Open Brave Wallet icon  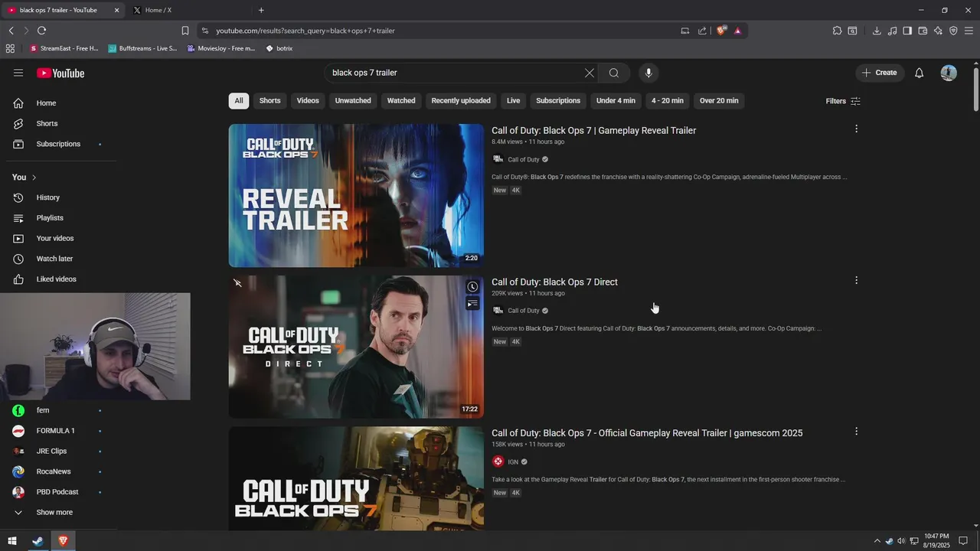923,31
